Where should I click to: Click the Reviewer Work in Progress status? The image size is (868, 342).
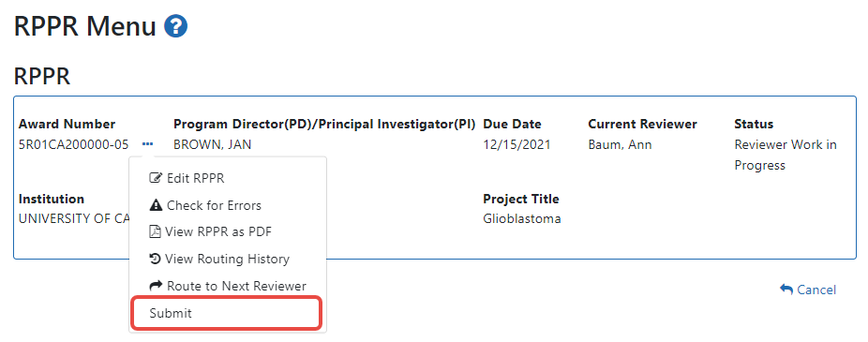786,155
